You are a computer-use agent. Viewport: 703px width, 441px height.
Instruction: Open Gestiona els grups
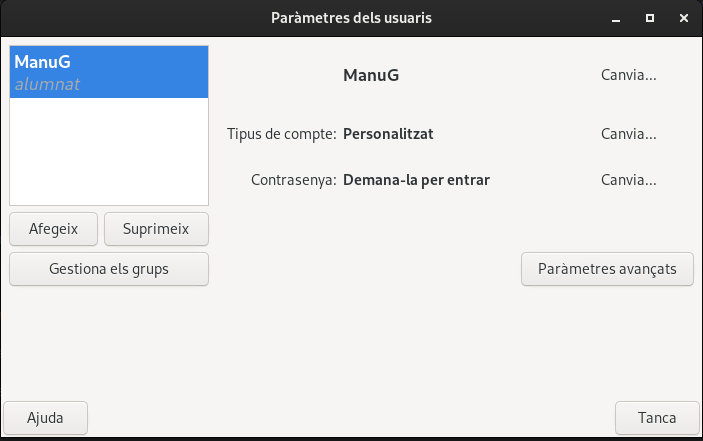tap(109, 269)
